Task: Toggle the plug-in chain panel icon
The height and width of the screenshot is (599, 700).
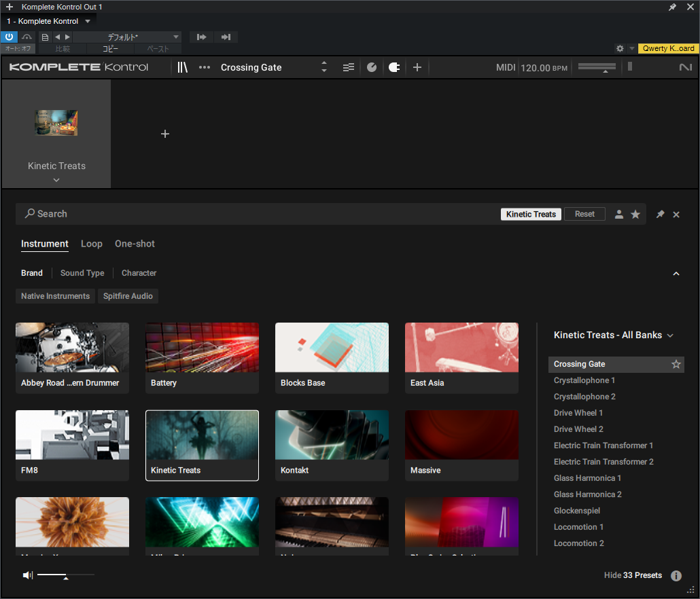Action: 394,67
